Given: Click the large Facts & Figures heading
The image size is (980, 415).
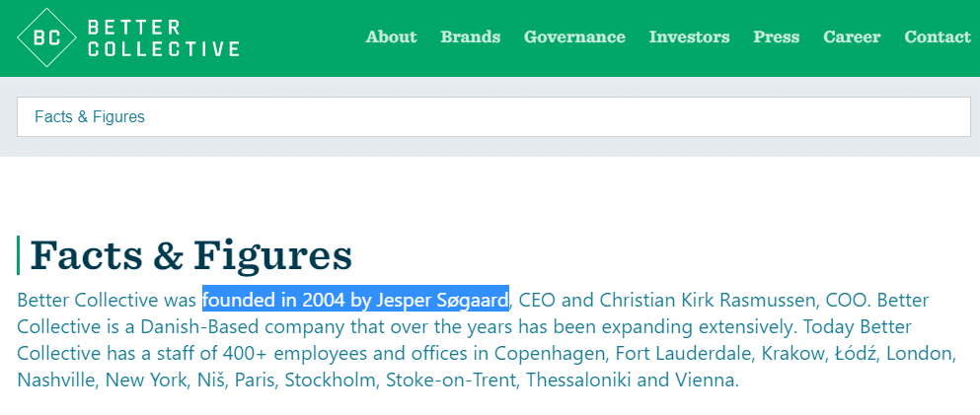Looking at the screenshot, I should point(191,255).
